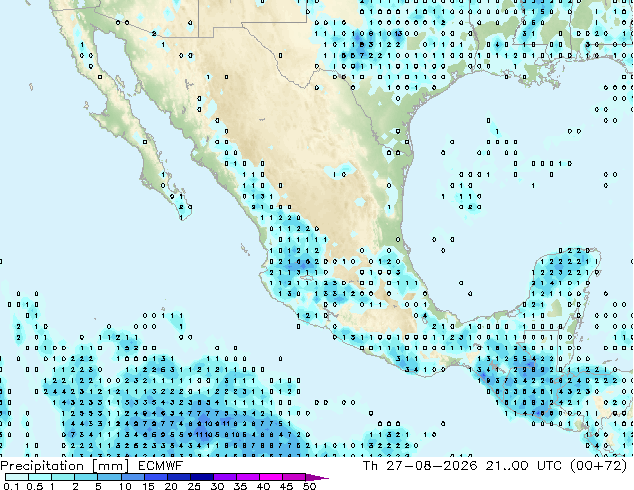
Task: Click the '45' legend value
Action: coord(286,486)
